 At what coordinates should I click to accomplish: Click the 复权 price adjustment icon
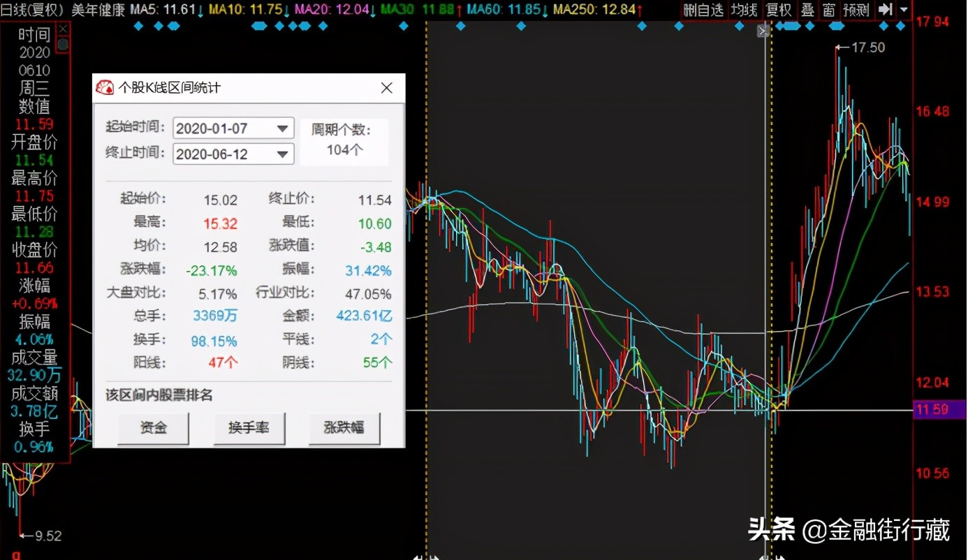[x=778, y=10]
